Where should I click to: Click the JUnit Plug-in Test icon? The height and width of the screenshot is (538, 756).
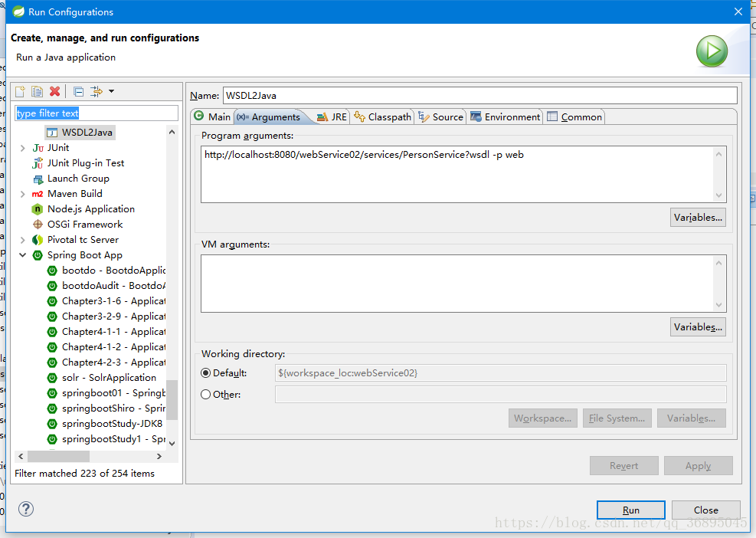pyautogui.click(x=38, y=163)
